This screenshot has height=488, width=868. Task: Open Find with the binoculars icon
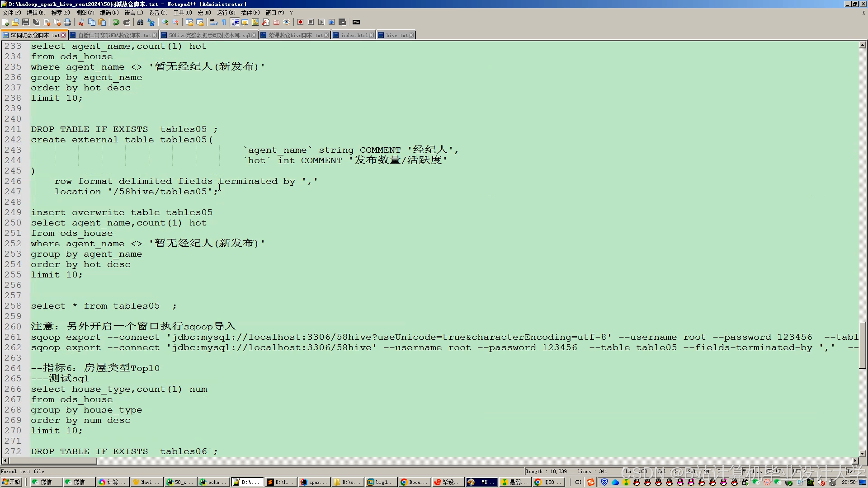tap(140, 22)
